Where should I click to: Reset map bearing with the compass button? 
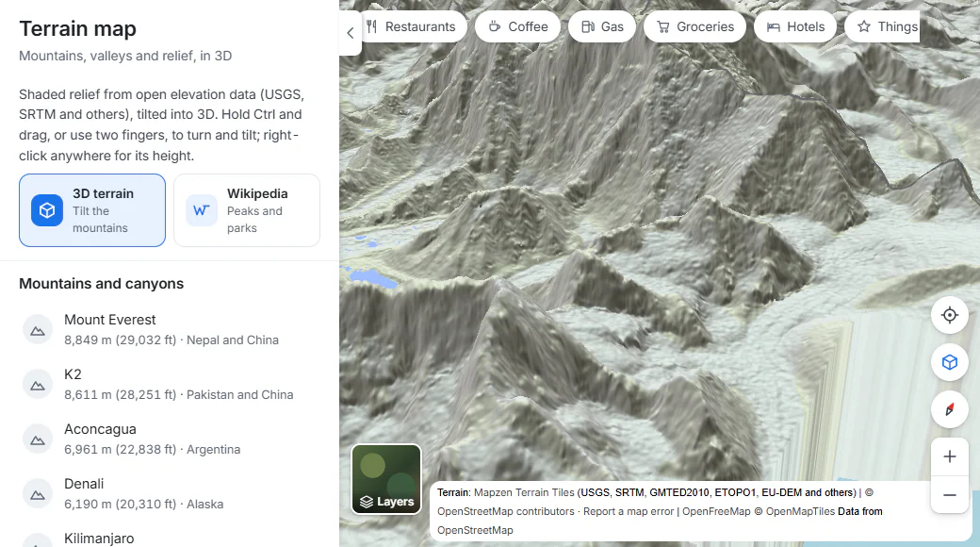(x=950, y=409)
